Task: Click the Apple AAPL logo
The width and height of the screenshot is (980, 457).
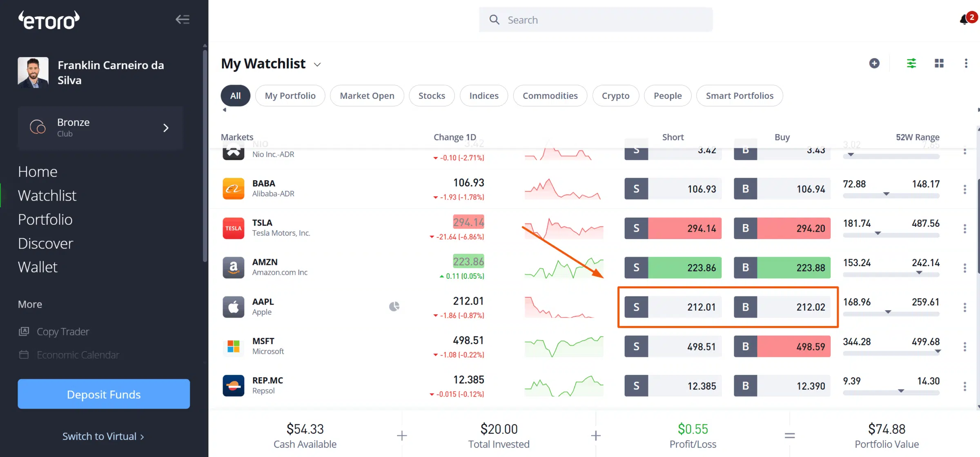Action: pyautogui.click(x=233, y=307)
